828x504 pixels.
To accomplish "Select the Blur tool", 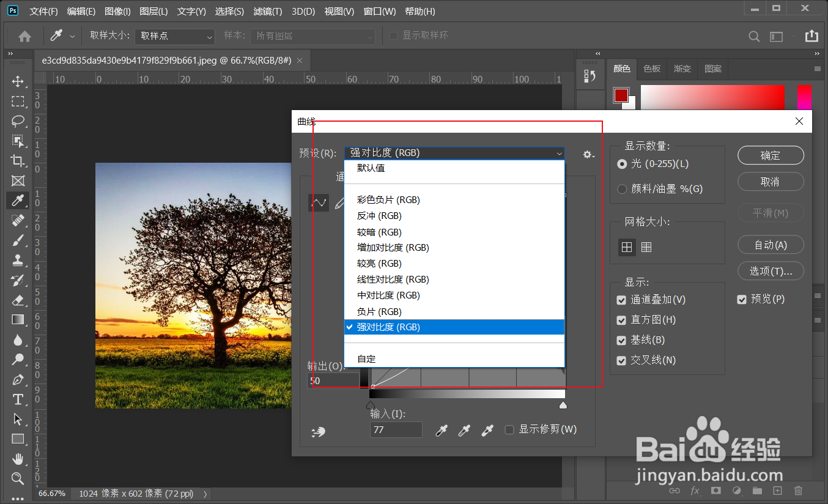I will (18, 339).
